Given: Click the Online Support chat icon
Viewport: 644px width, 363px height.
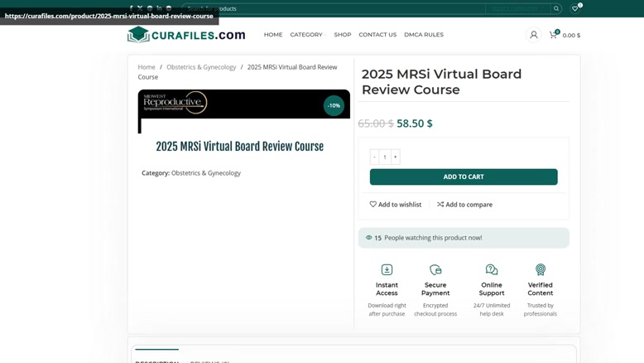Looking at the screenshot, I should [x=492, y=269].
